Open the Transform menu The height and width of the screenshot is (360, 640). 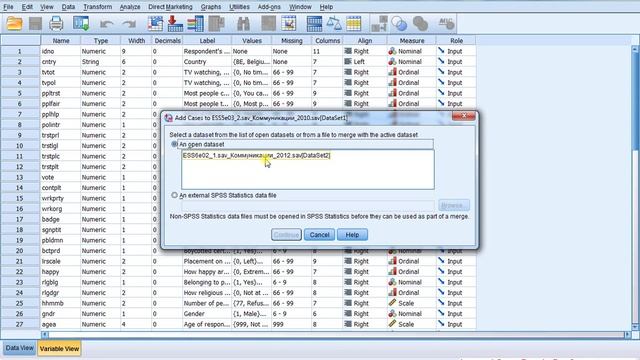[x=98, y=7]
